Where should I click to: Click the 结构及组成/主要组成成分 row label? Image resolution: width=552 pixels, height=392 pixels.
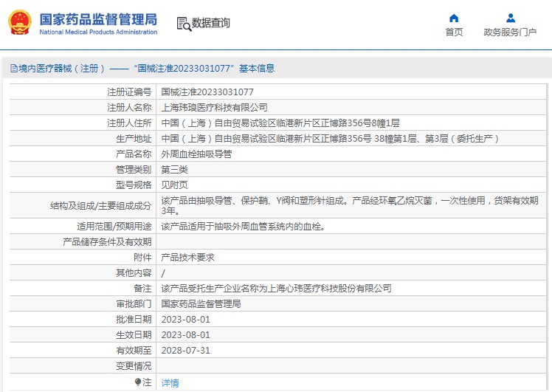click(x=100, y=206)
